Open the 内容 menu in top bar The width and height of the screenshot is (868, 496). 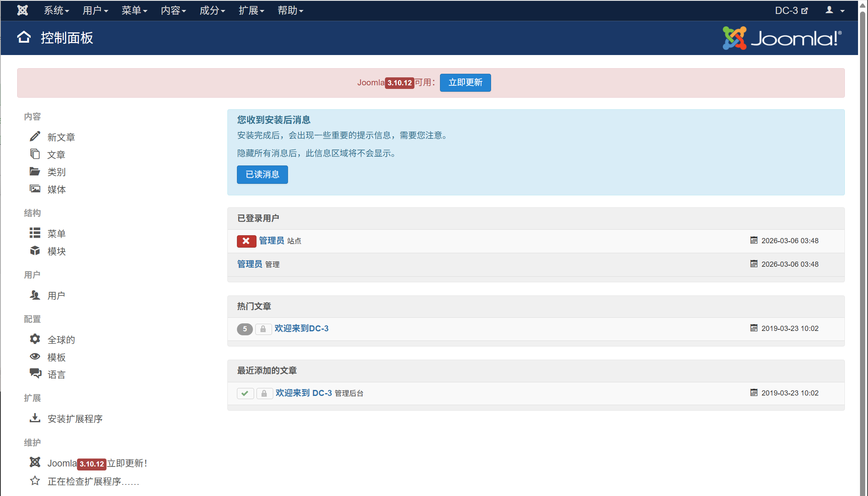[173, 10]
